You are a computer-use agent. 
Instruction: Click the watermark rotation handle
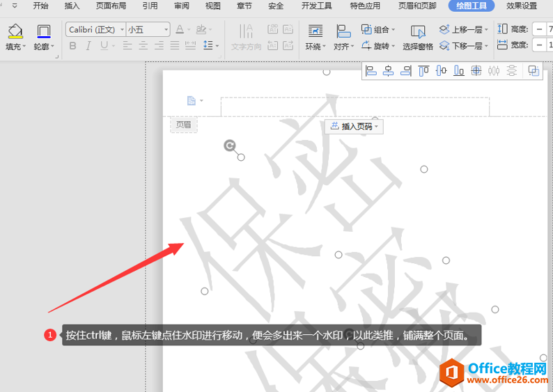pyautogui.click(x=230, y=146)
